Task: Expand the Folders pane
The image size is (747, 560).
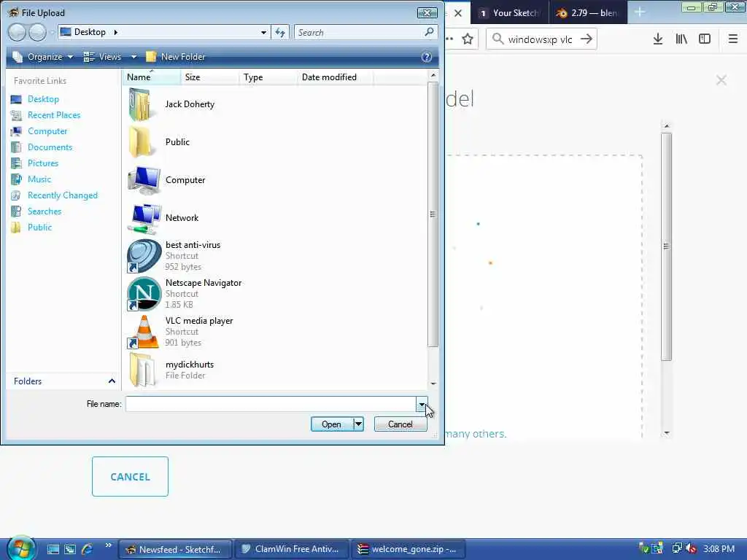Action: [x=112, y=381]
